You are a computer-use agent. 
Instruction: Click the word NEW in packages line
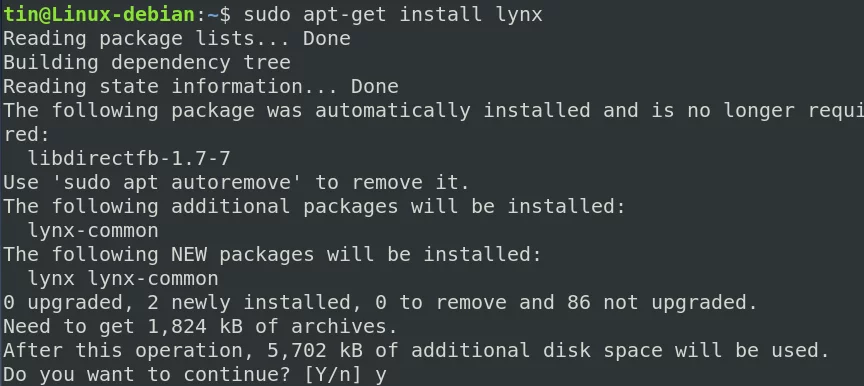[189, 254]
